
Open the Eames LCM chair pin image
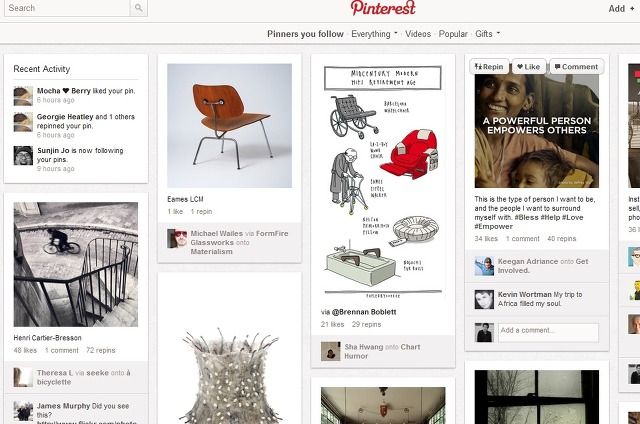click(229, 126)
